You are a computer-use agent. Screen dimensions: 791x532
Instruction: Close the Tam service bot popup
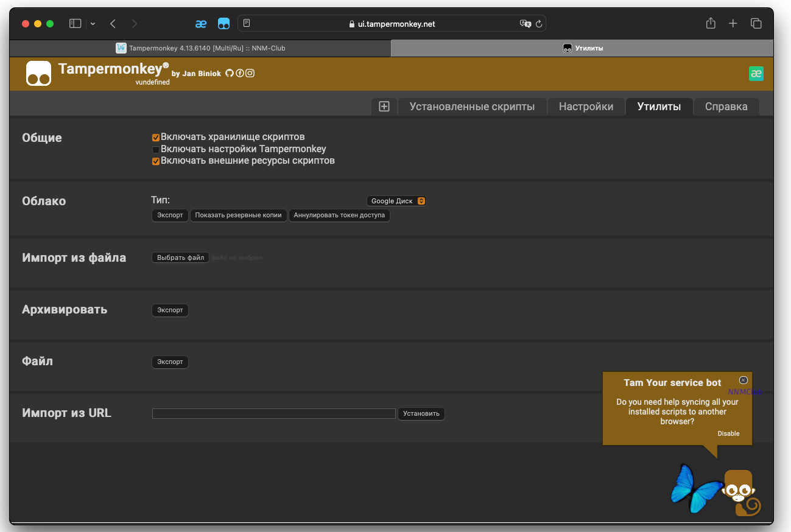coord(743,380)
